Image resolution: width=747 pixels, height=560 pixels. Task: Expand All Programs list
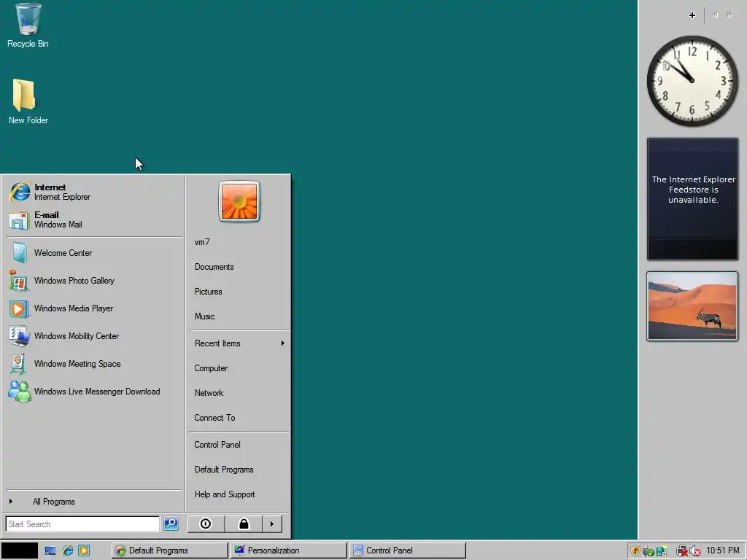(x=94, y=502)
